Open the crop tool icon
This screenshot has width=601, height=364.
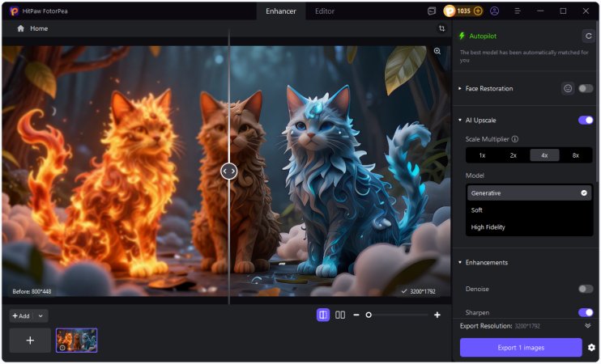point(441,28)
